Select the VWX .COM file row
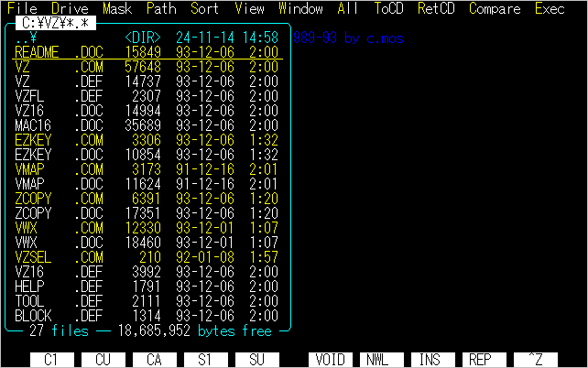588x368 pixels. tap(147, 227)
